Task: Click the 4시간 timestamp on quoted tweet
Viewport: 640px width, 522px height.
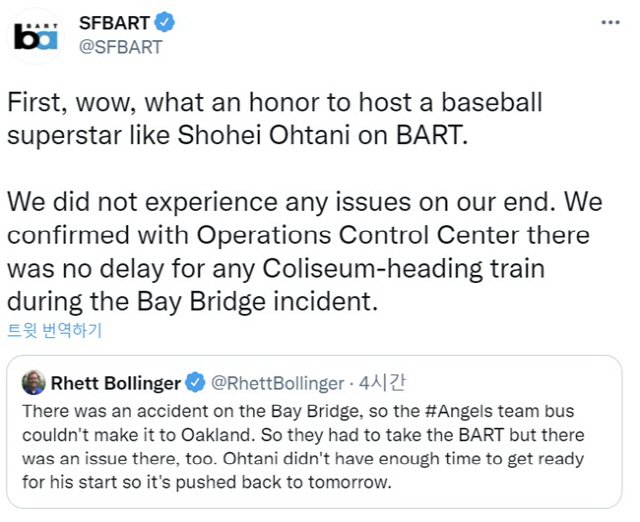Action: [x=385, y=383]
